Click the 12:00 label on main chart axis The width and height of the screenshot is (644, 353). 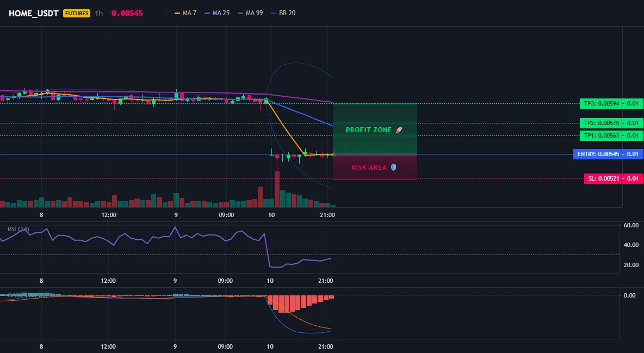[x=108, y=215]
